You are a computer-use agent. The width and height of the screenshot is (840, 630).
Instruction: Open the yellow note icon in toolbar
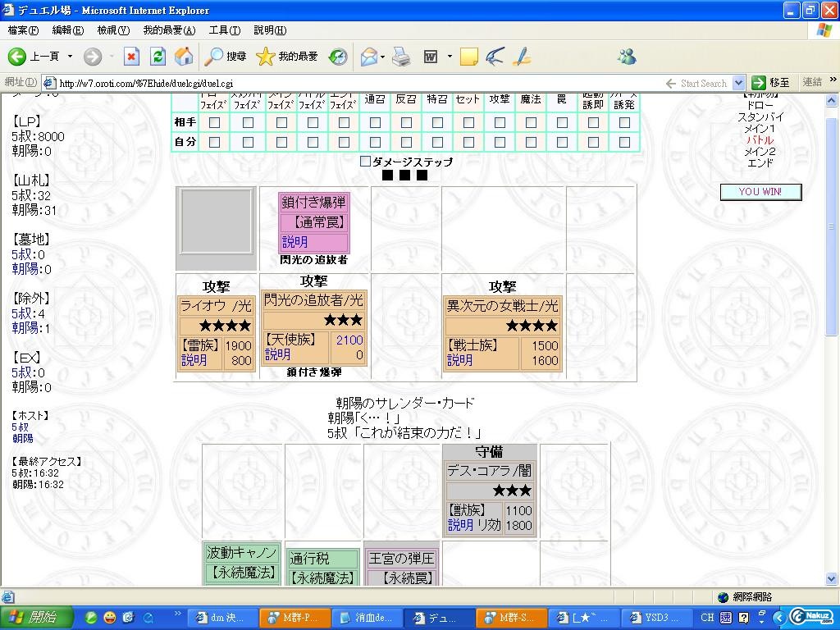point(468,57)
